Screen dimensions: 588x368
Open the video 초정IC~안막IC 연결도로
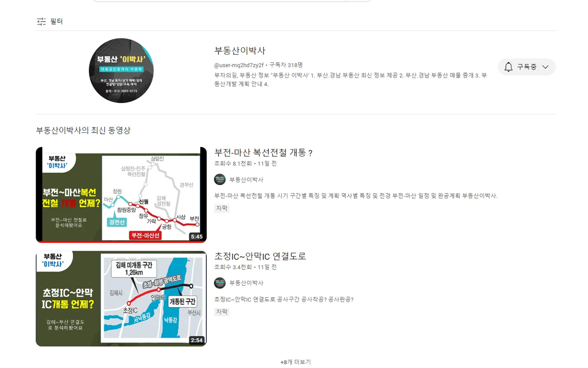[x=260, y=256]
